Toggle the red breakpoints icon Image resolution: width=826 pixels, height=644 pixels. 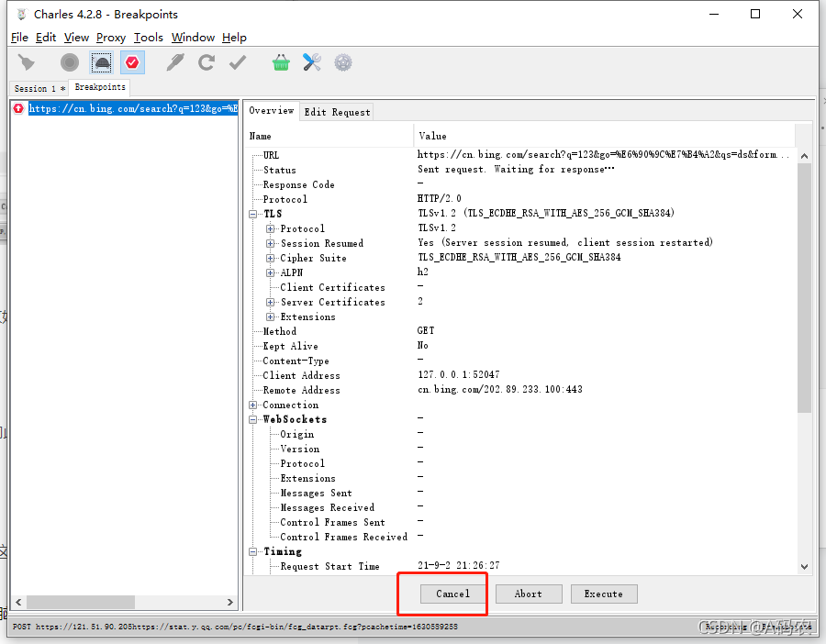132,62
